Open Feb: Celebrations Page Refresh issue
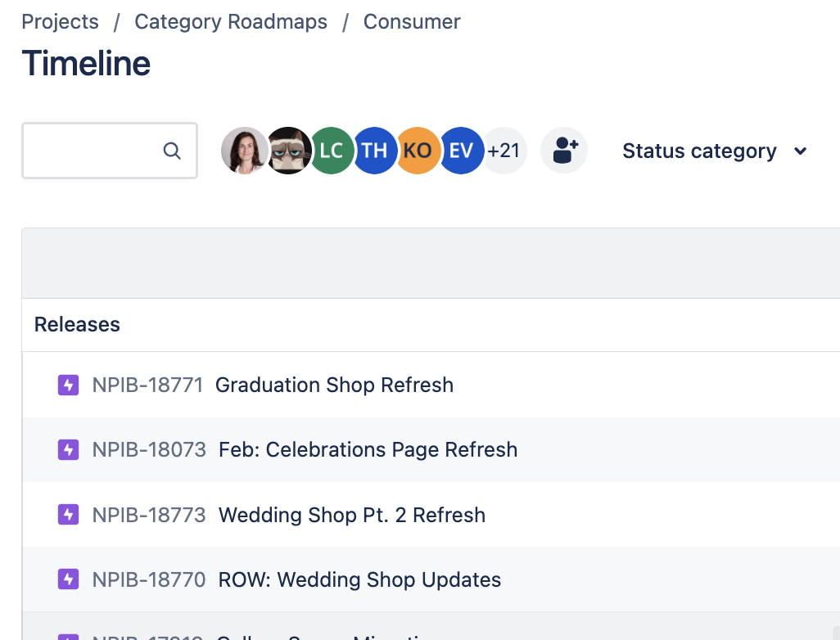The width and height of the screenshot is (840, 640). tap(368, 449)
